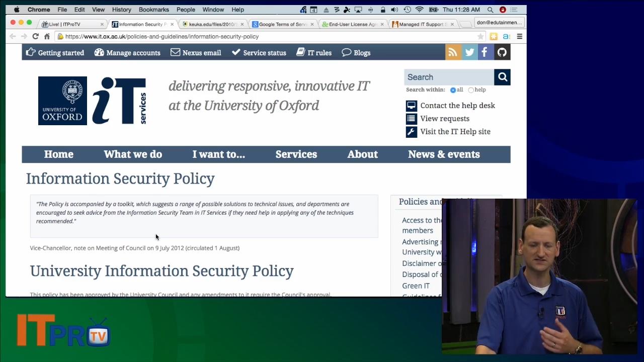Open What we do navigation item

[x=133, y=154]
